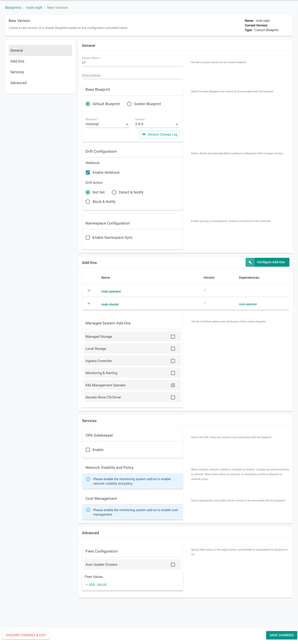The height and width of the screenshot is (644, 298).
Task: Check the Auto Update Clusters checkbox
Action: point(173,564)
